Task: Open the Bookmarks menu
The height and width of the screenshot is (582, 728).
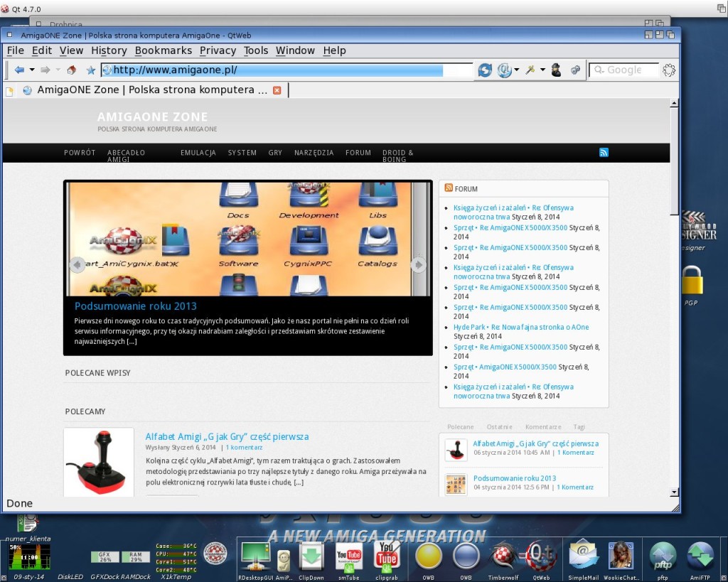Action: (164, 50)
